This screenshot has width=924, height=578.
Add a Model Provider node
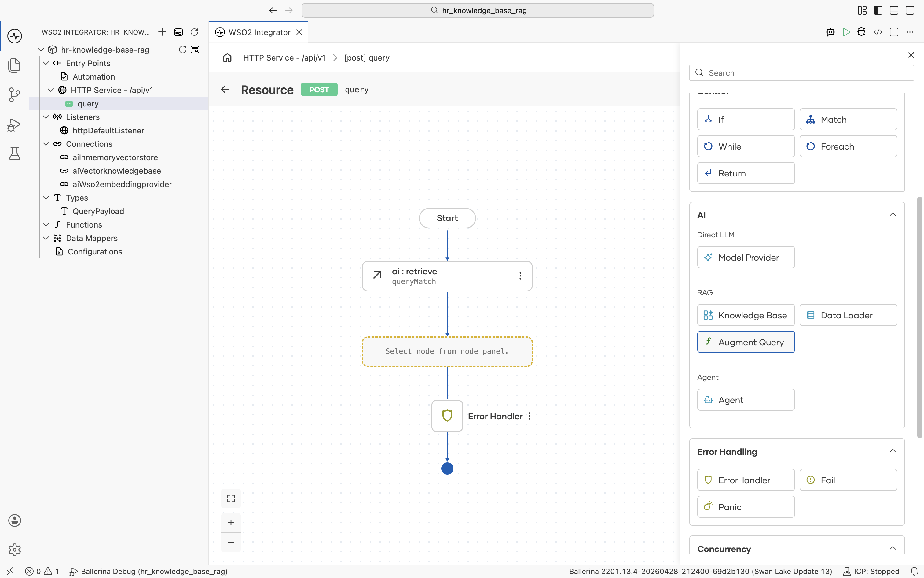click(746, 257)
